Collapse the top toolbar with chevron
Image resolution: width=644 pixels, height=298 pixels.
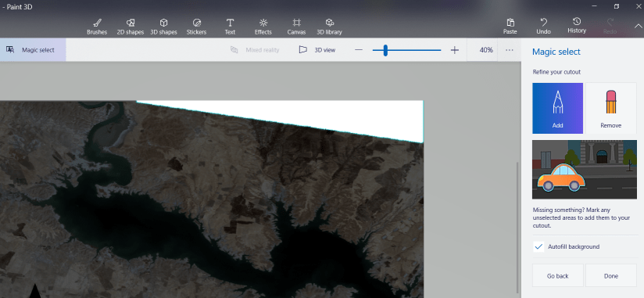coord(638,26)
